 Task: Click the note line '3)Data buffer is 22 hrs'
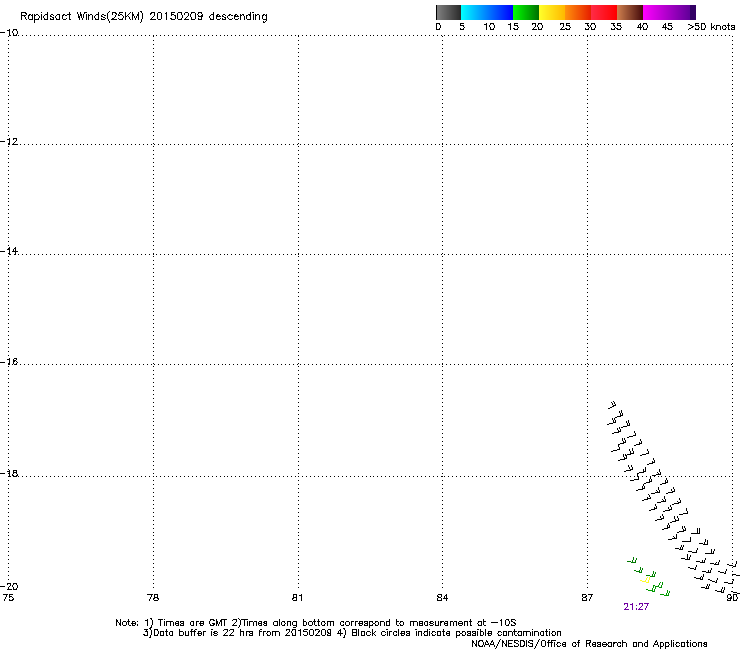point(352,633)
